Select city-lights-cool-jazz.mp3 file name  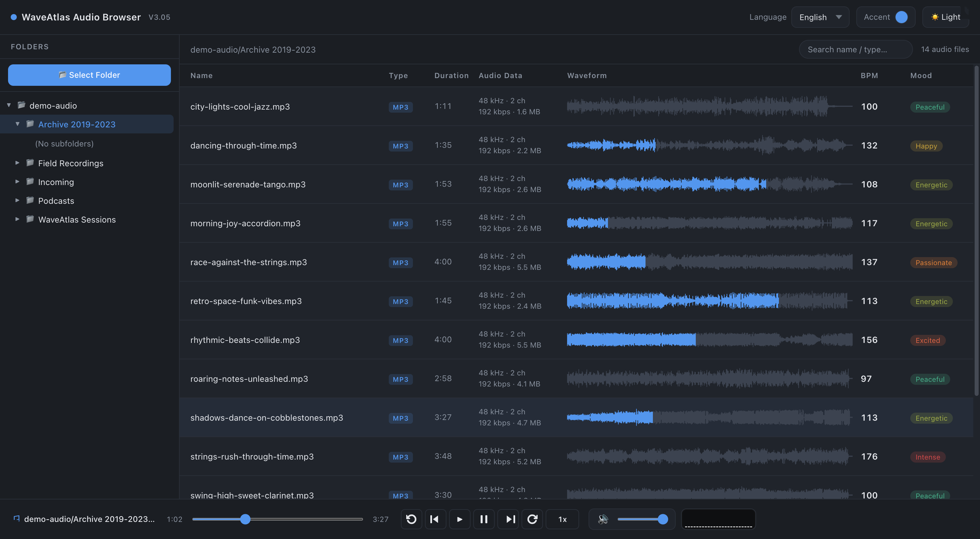click(x=240, y=107)
